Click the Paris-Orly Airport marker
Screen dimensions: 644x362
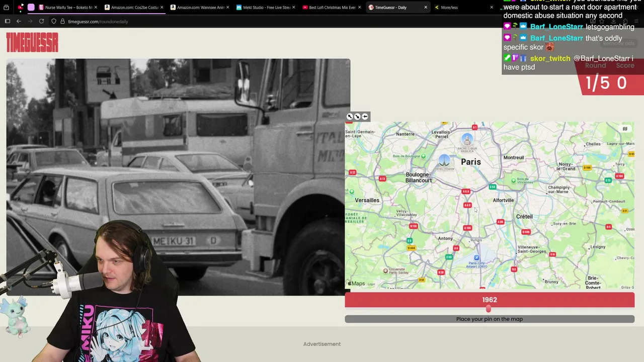[x=476, y=258]
